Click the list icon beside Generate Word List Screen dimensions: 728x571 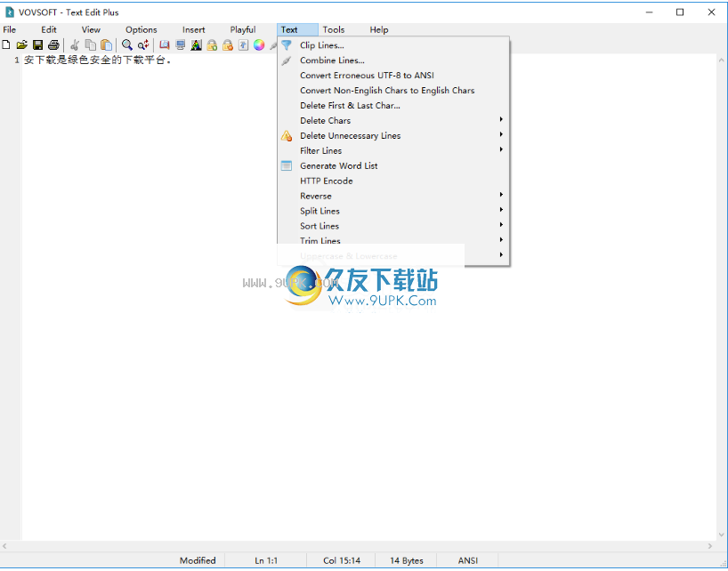(x=287, y=166)
